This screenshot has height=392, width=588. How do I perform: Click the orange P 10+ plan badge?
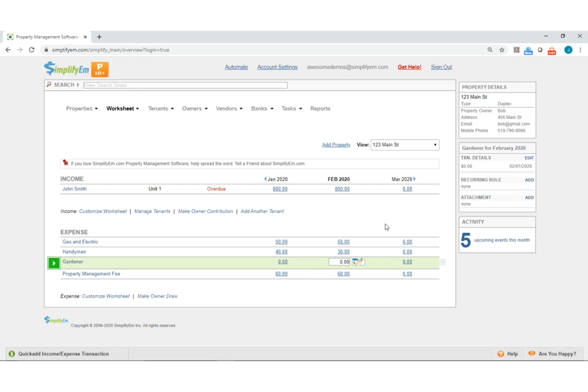pos(100,70)
